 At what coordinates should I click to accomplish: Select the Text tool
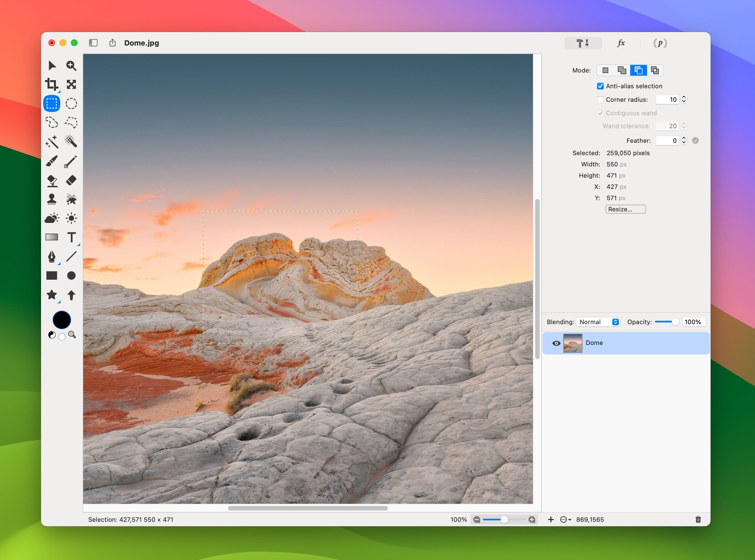point(71,237)
